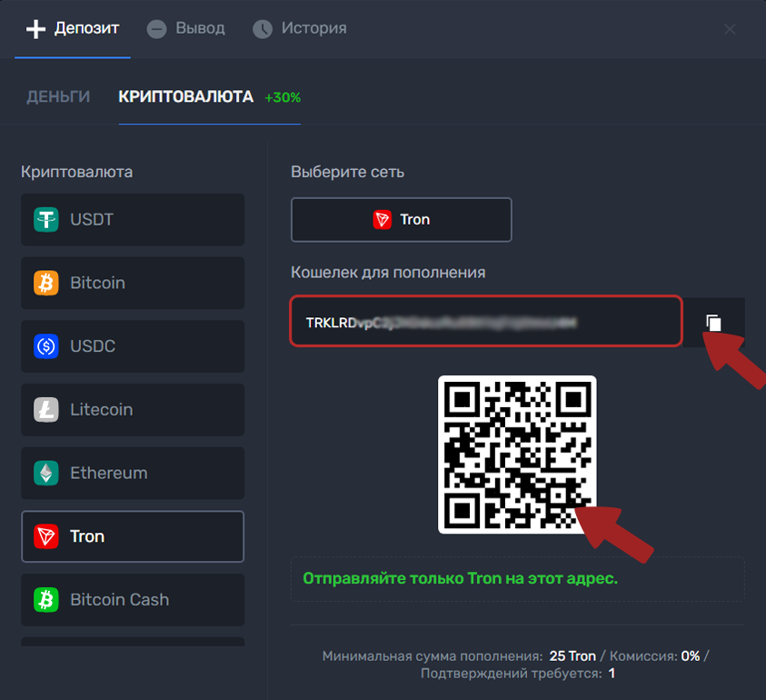Click the Ethereum diamond logo icon

pos(46,473)
